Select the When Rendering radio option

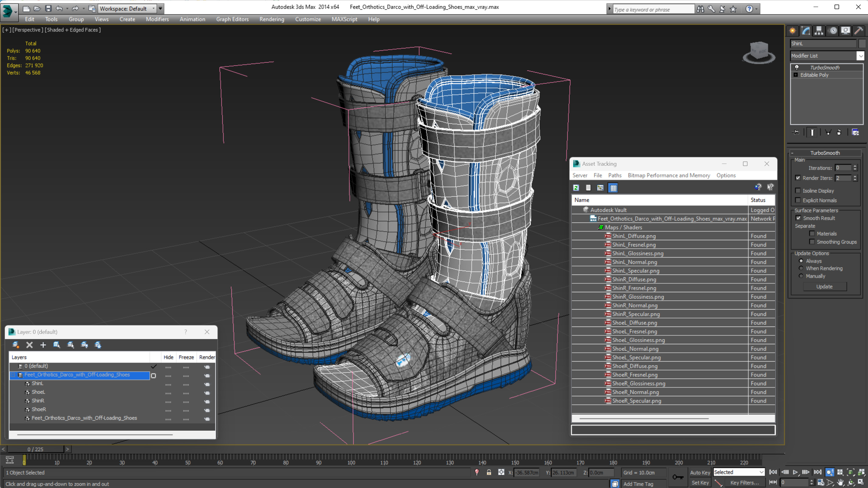801,268
